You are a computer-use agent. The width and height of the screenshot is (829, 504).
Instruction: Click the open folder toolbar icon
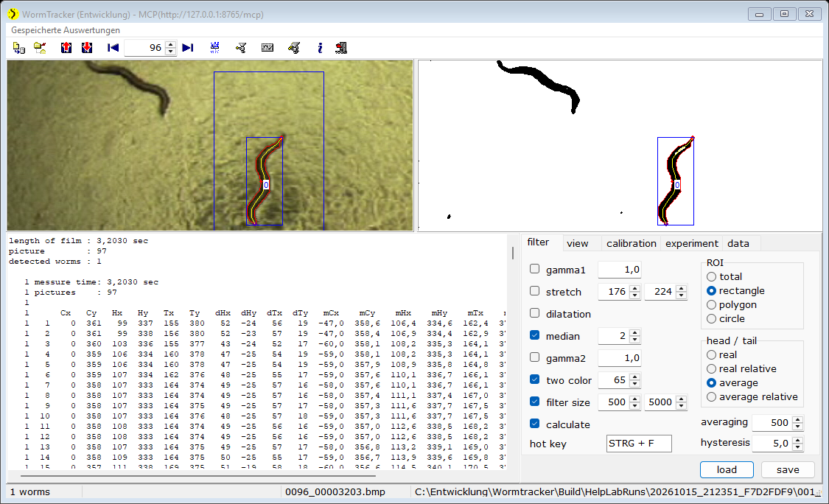[41, 48]
